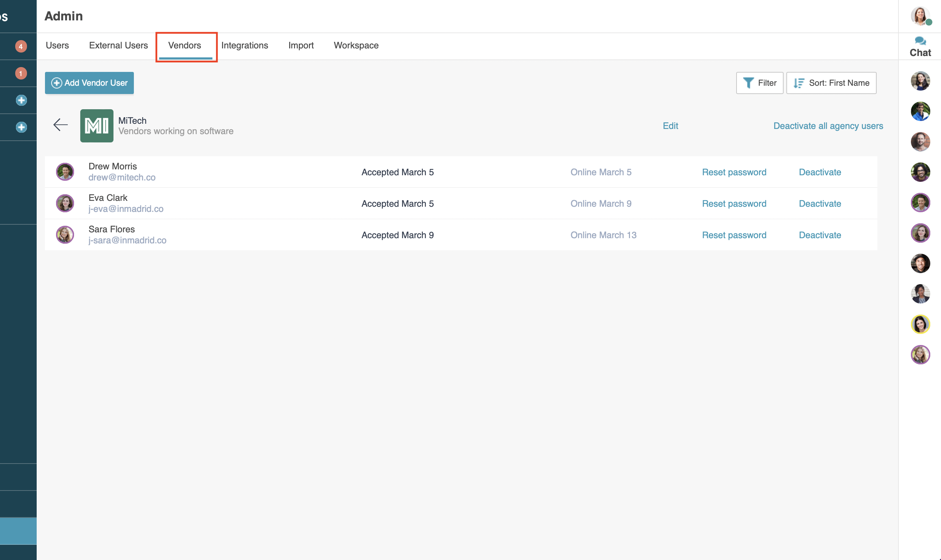Click Drew Morris's profile avatar

pos(65,171)
